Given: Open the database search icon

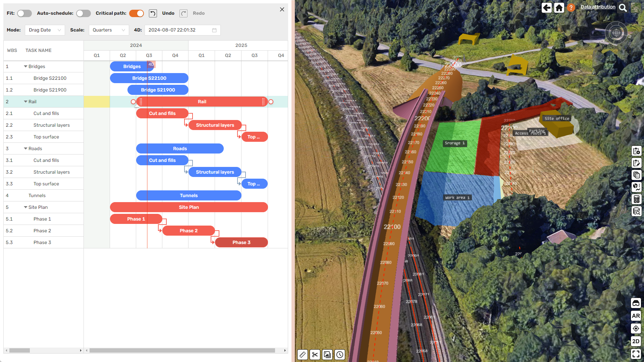Looking at the screenshot, I should pyautogui.click(x=636, y=211).
